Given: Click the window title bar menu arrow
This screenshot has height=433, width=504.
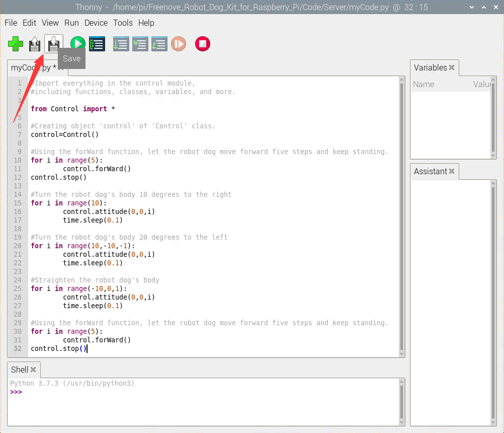Looking at the screenshot, I should pyautogui.click(x=471, y=7).
